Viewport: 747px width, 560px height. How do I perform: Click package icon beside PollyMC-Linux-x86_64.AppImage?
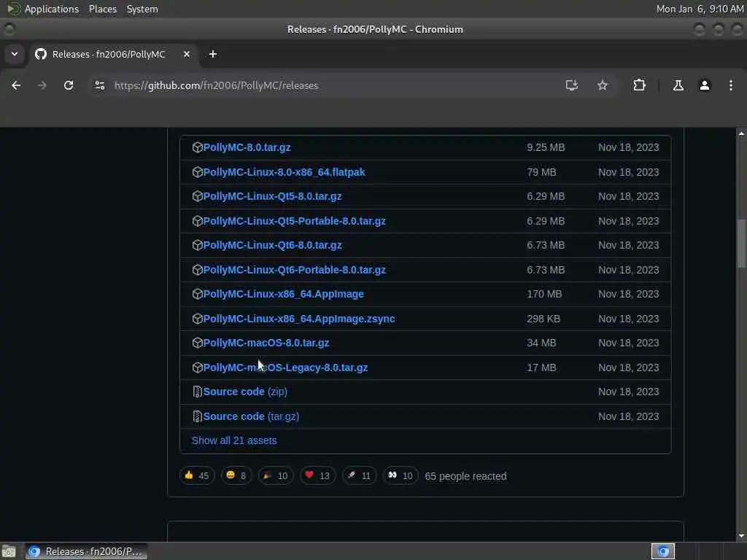pos(197,295)
